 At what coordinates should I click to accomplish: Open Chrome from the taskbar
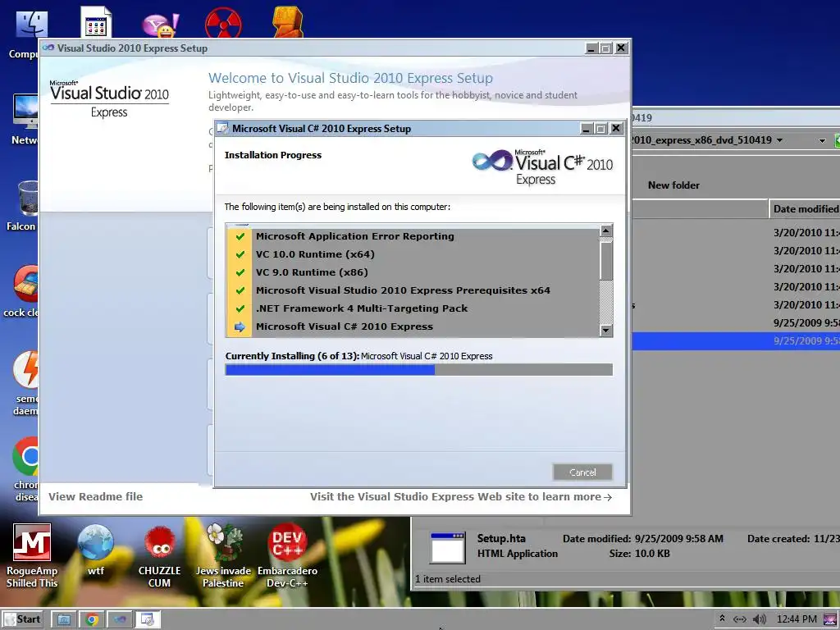point(92,620)
